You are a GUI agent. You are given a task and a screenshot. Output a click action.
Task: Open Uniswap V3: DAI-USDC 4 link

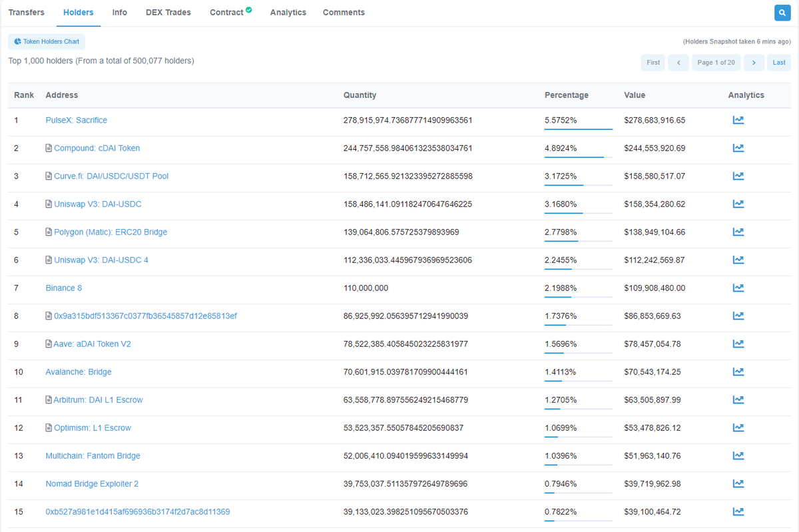click(101, 260)
